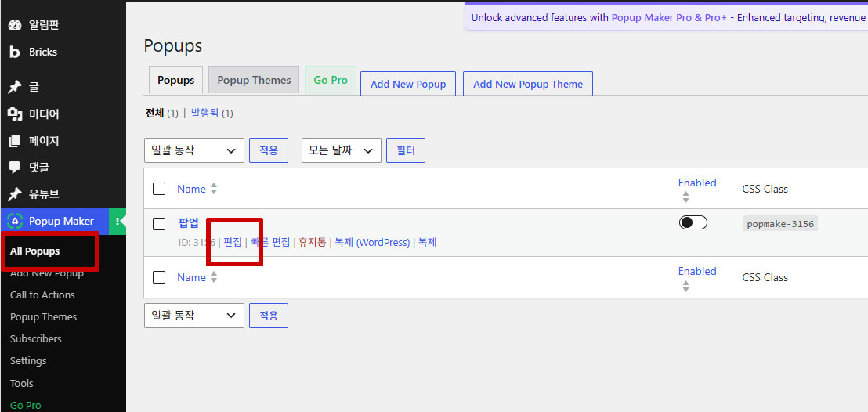Click the bottom CSS Class column header
The height and width of the screenshot is (412, 868).
[x=765, y=277]
